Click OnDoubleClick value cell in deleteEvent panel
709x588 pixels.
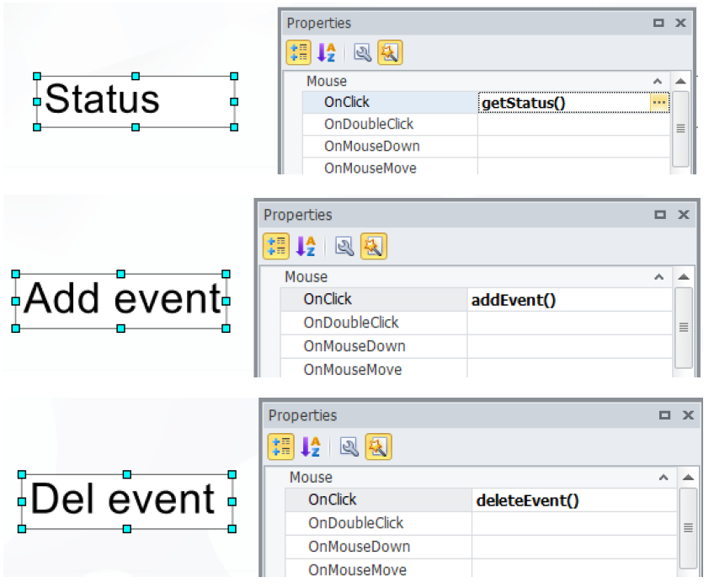574,523
